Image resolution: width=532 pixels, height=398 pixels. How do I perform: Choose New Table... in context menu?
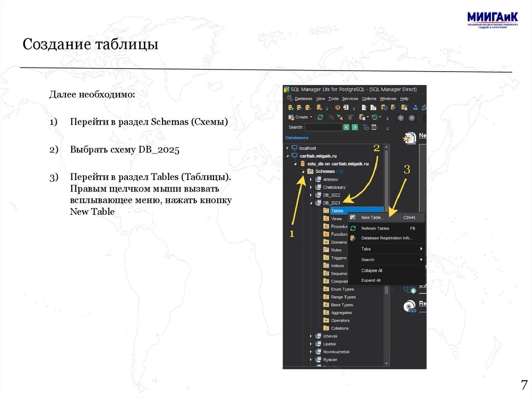(x=387, y=217)
